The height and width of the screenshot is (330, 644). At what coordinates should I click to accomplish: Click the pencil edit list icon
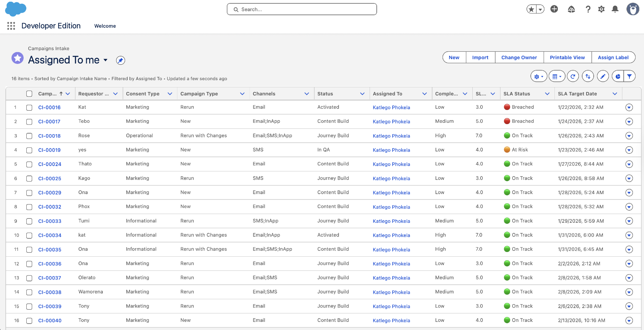pyautogui.click(x=603, y=76)
